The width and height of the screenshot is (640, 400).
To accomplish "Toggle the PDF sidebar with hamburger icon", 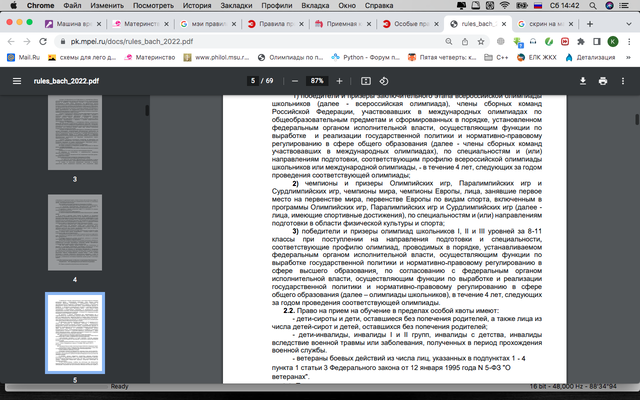I will (15, 80).
